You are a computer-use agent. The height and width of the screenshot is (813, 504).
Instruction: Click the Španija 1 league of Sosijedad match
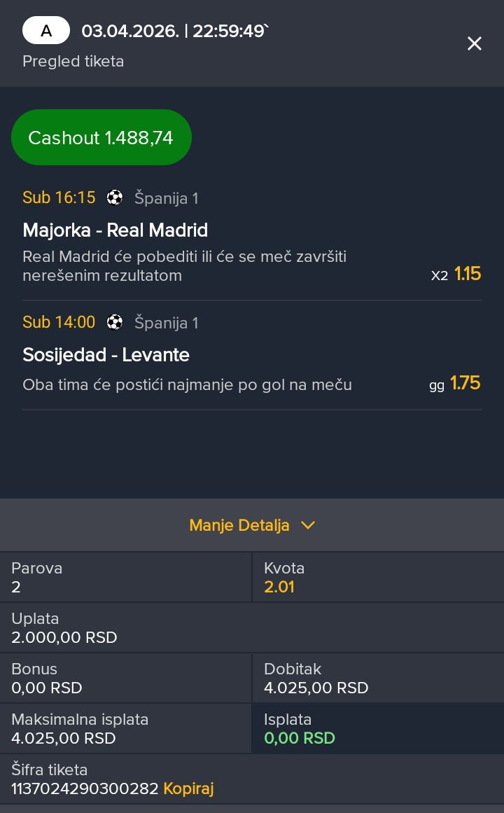point(167,323)
